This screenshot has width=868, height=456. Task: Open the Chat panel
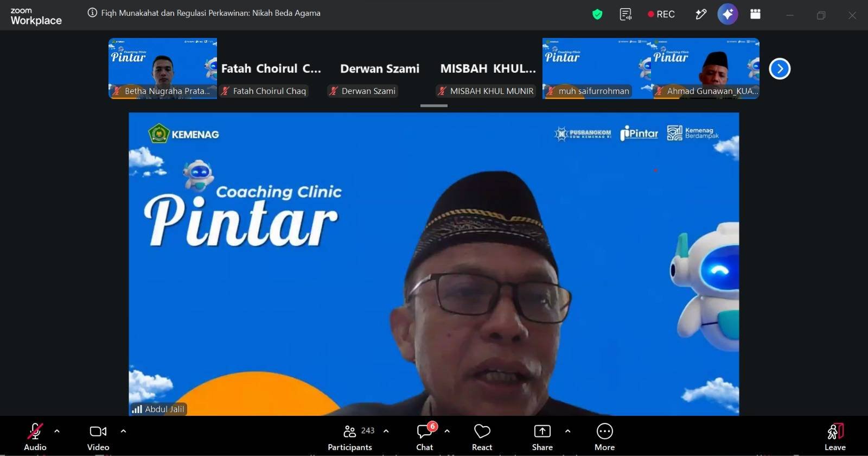[425, 436]
